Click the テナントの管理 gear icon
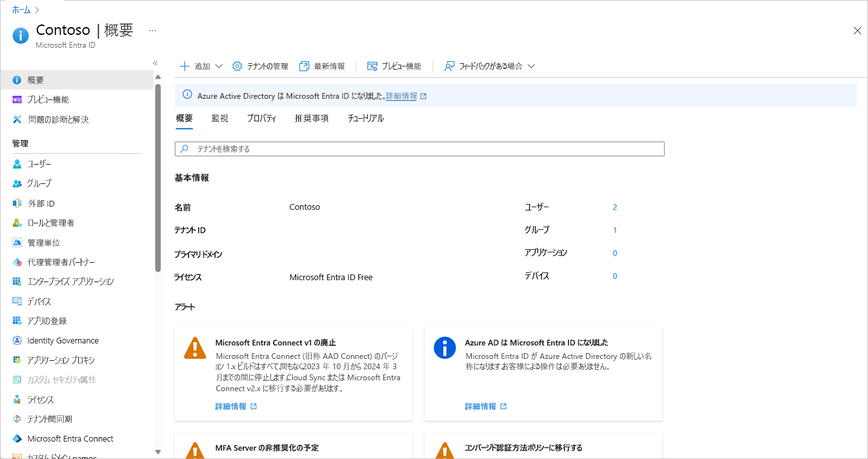Viewport: 868px width, 459px height. point(259,65)
